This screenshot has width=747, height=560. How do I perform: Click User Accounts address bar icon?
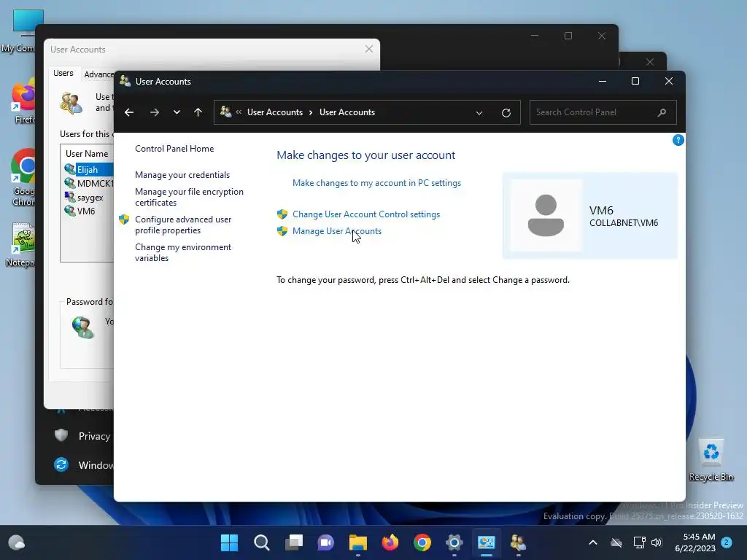pos(225,112)
